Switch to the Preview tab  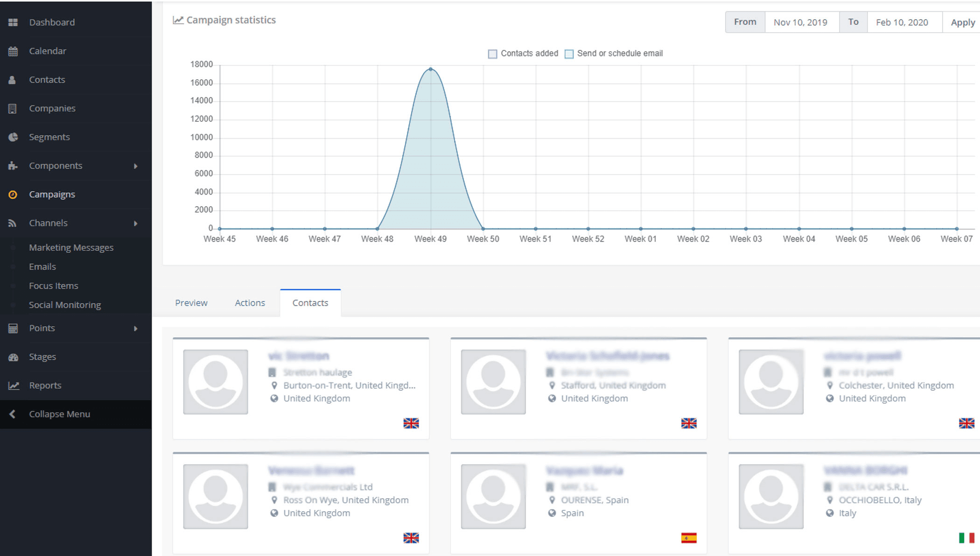point(191,303)
